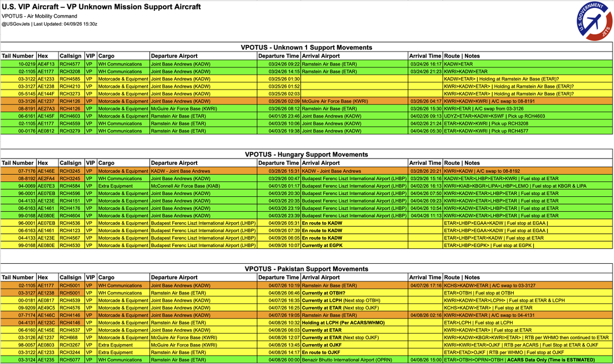Image resolution: width=614 pixels, height=364 pixels.
Task: Select hex cell AE0812
Action: [x=47, y=131]
